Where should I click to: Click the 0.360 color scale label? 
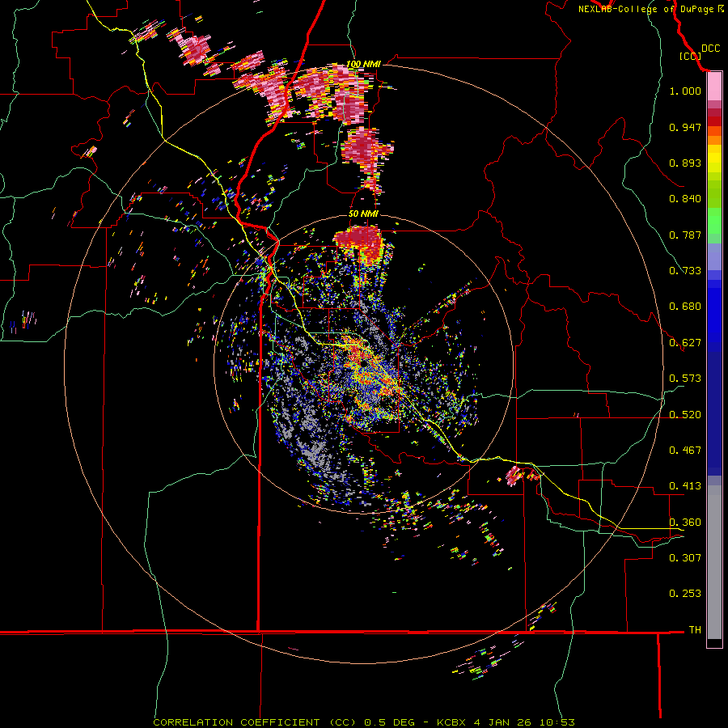click(685, 523)
